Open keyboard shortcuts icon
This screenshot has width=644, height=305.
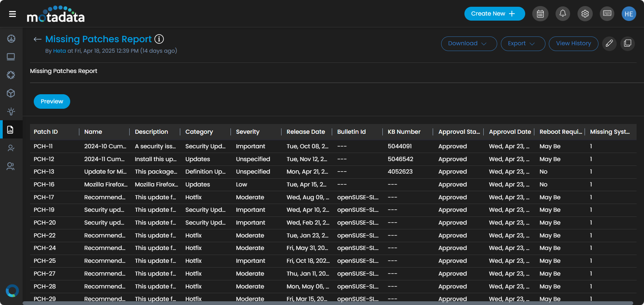click(x=607, y=14)
